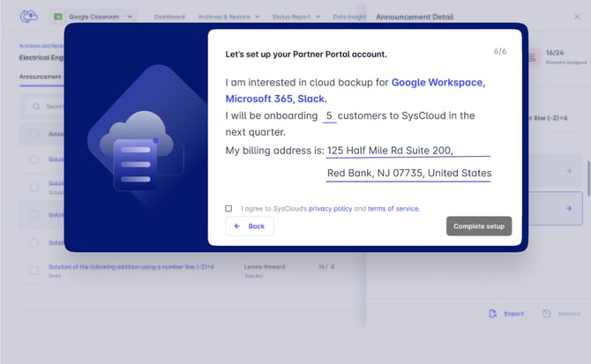Click the arrow in the highlighted detail card
The height and width of the screenshot is (364, 591).
569,209
